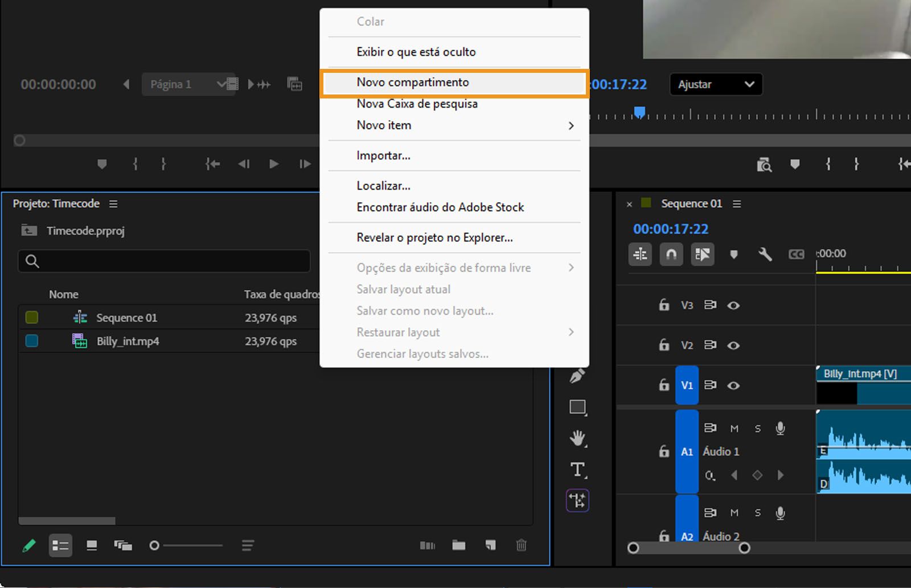Select the Rectangle tool
The height and width of the screenshot is (588, 911).
coord(577,407)
